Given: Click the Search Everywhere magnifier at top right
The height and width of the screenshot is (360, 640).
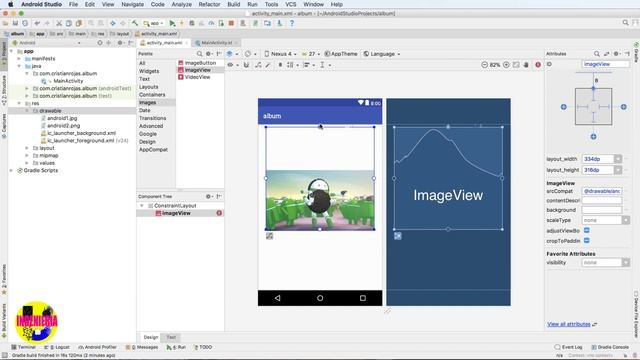Looking at the screenshot, I should pyautogui.click(x=625, y=23).
